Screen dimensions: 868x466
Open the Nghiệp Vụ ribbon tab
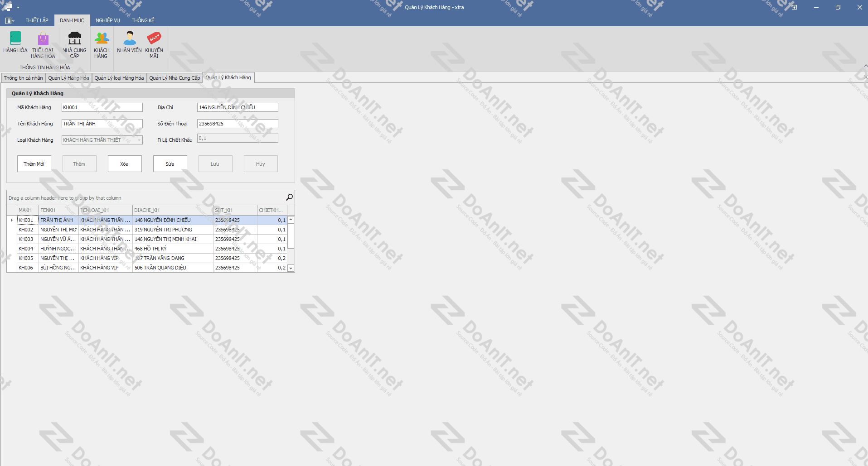(108, 20)
